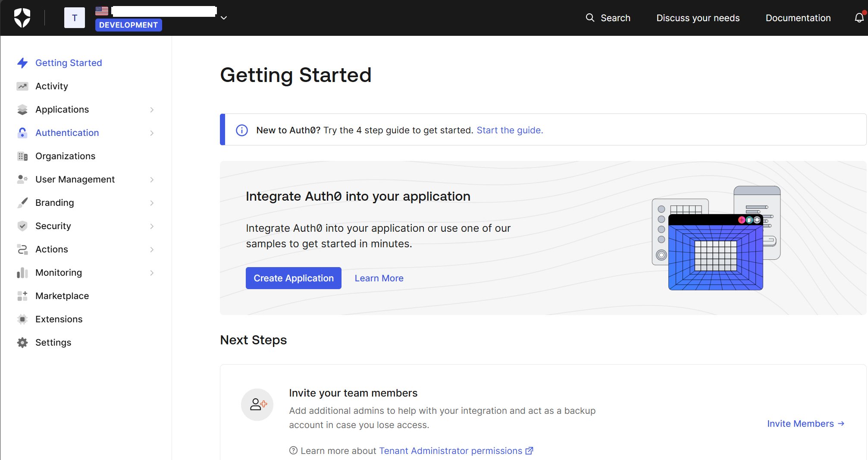The image size is (868, 460).
Task: Click the 'Next Steps' heading
Action: [254, 340]
